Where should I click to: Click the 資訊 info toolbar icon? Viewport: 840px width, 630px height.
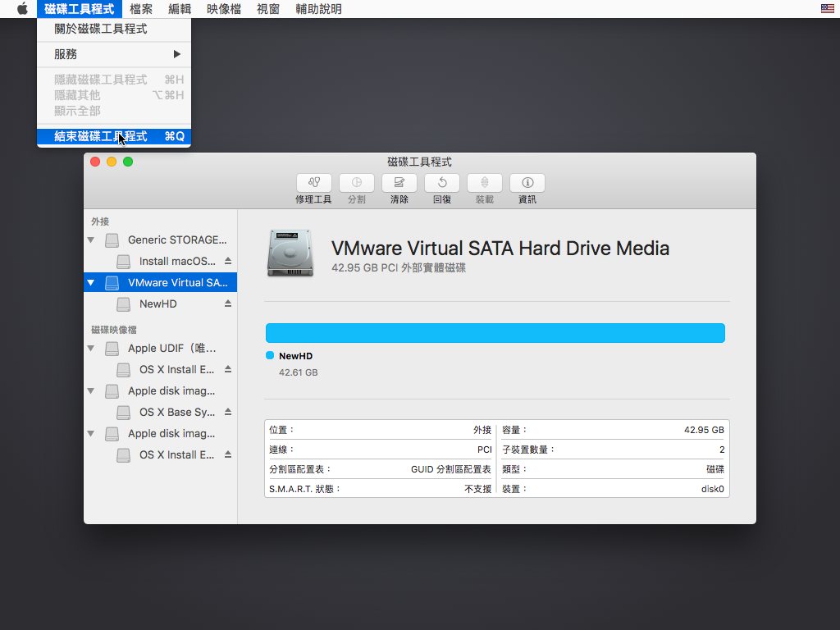coord(527,183)
